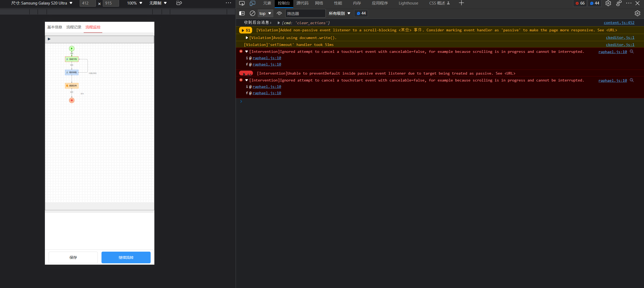Click the live expression eye icon
This screenshot has width=644, height=288.
point(279,13)
